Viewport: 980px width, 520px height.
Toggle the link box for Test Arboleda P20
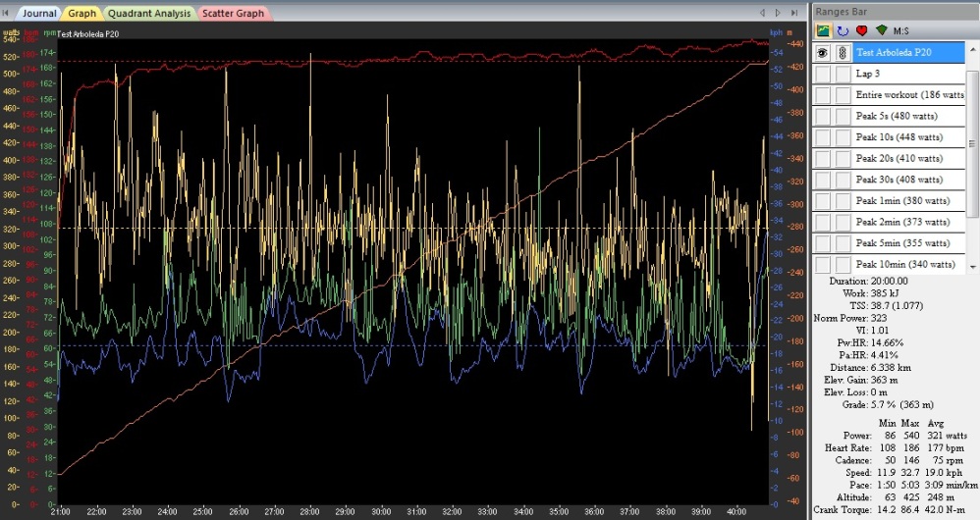843,53
